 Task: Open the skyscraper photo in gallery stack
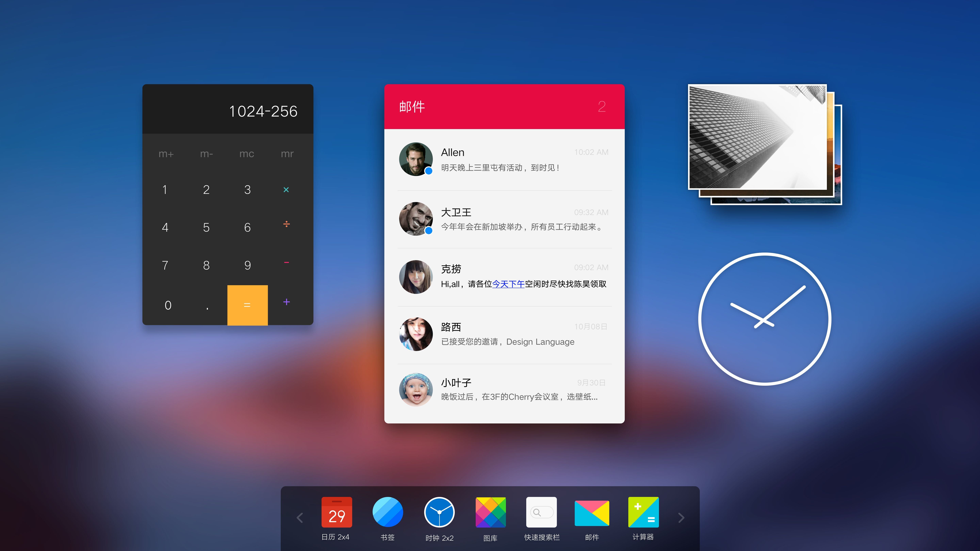[x=757, y=137]
